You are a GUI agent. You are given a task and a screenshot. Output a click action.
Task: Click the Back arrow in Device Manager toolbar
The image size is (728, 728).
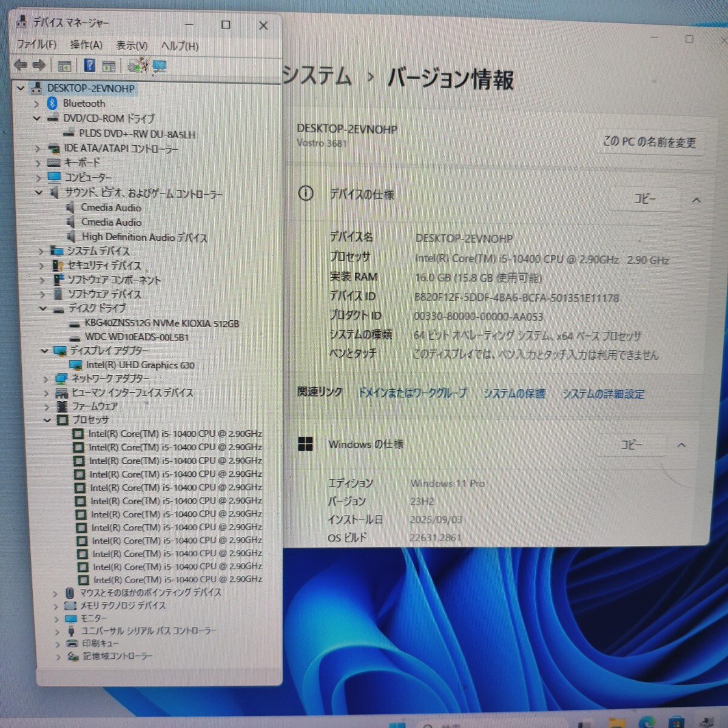click(20, 64)
